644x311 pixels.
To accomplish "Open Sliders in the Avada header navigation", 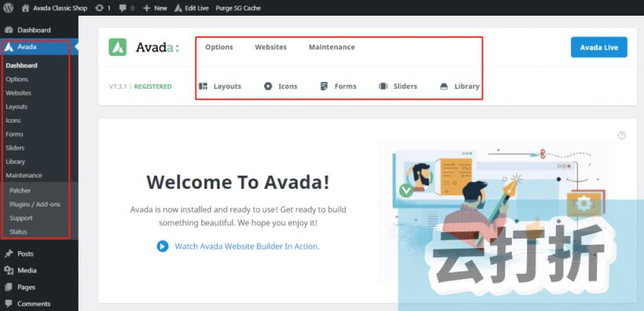I will tap(398, 87).
